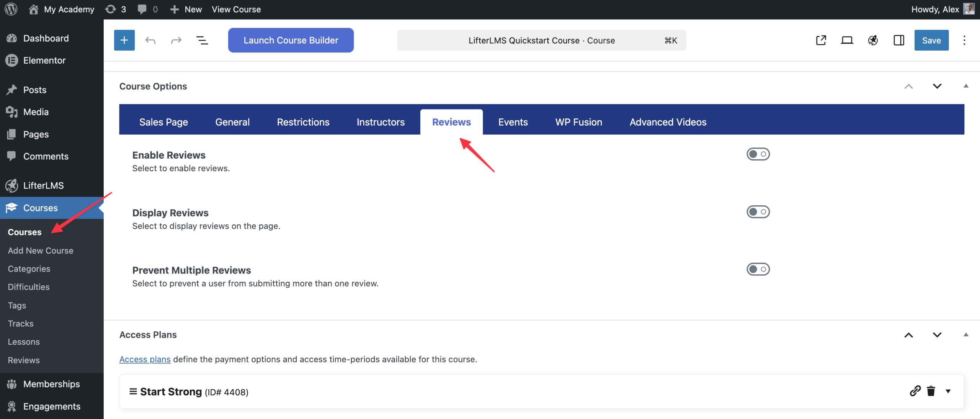980x419 pixels.
Task: Toggle the block inserter plus button
Action: [124, 40]
